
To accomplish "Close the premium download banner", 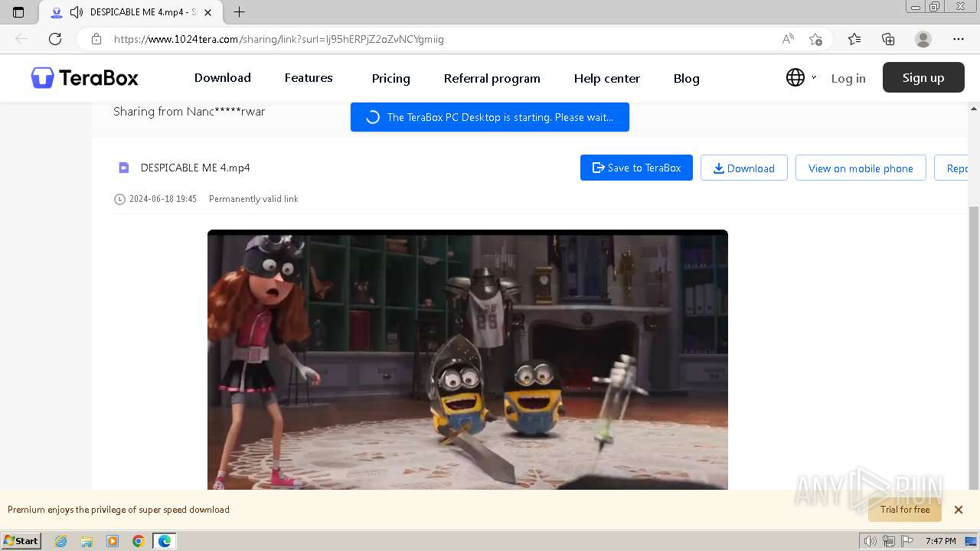I will 958,510.
